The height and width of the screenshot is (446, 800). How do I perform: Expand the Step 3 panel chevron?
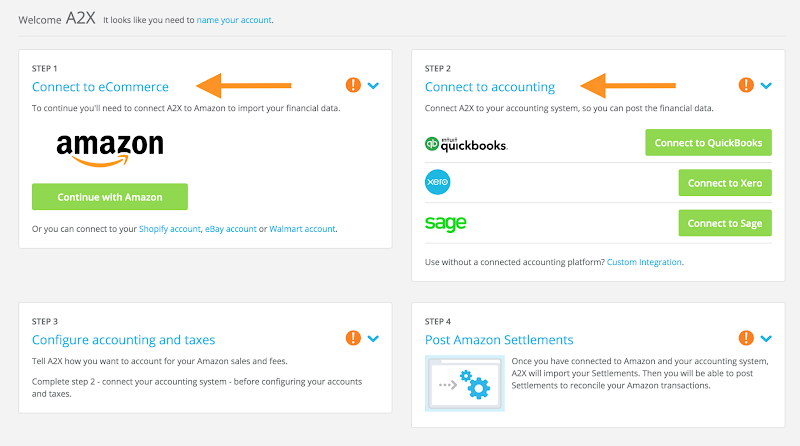tap(373, 339)
